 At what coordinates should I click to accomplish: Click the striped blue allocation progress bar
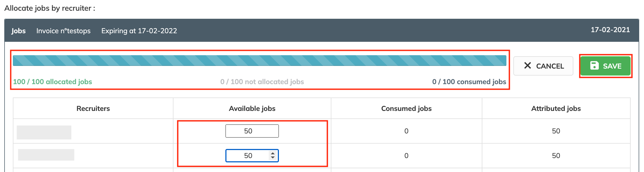click(259, 61)
